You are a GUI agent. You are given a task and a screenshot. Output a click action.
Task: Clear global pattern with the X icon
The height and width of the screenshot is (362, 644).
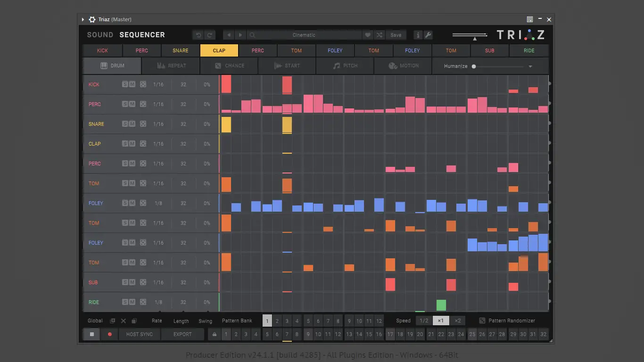[x=123, y=321]
